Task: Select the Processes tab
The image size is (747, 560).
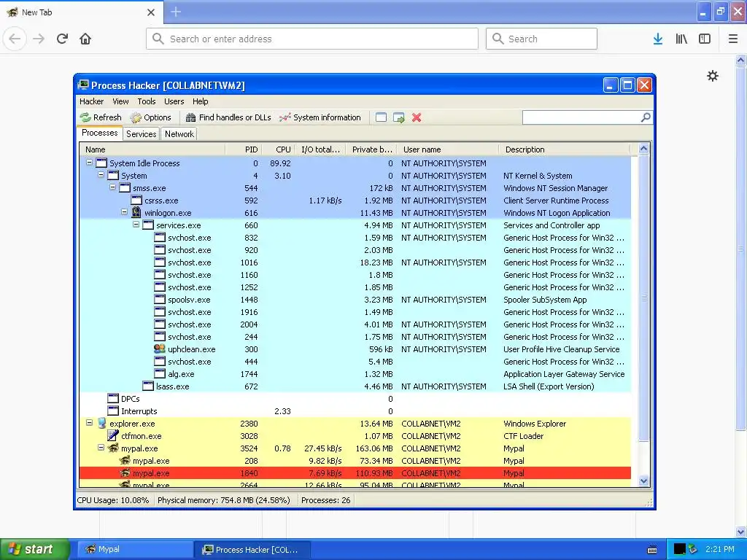Action: 99,133
